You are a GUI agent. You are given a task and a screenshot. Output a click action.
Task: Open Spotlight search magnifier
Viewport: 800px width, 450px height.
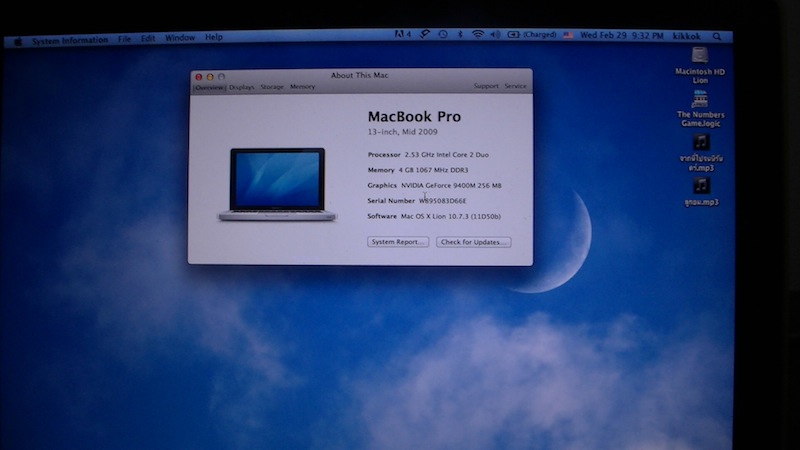(x=717, y=37)
